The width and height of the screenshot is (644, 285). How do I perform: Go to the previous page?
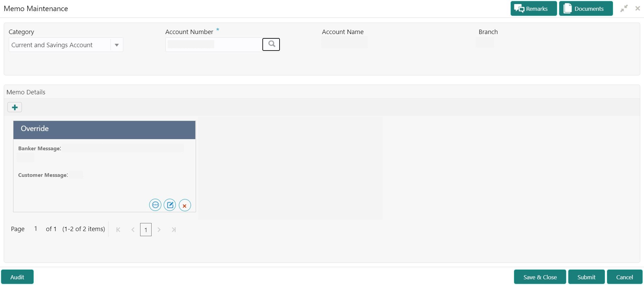coord(133,230)
